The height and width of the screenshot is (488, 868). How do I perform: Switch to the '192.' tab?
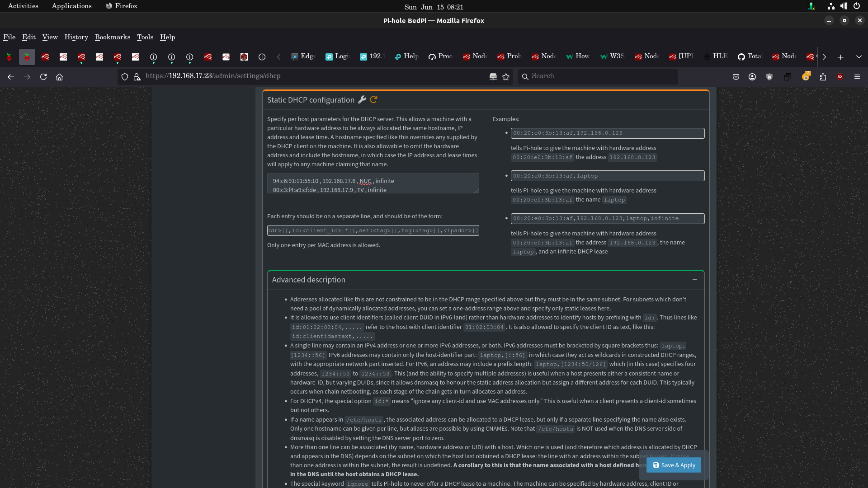(x=372, y=56)
